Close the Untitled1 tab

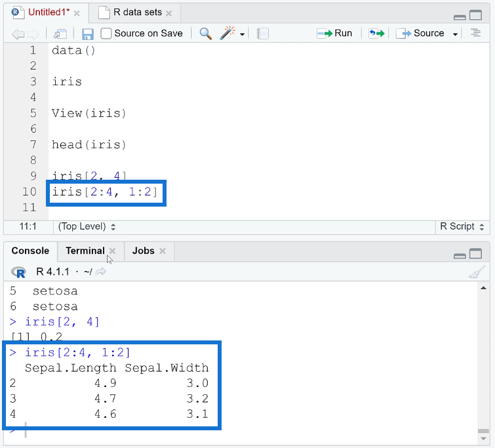point(77,13)
